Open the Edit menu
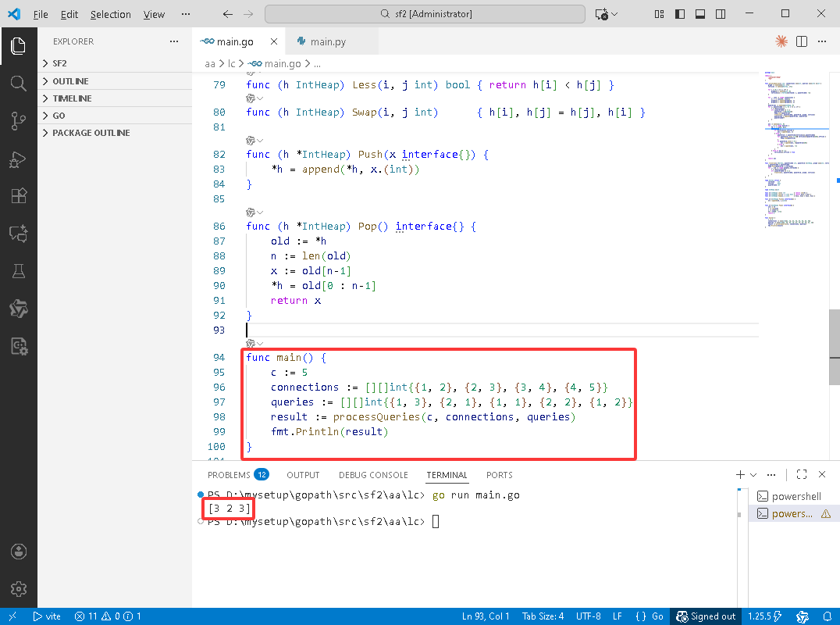Screen dimensions: 840x625 69,14
